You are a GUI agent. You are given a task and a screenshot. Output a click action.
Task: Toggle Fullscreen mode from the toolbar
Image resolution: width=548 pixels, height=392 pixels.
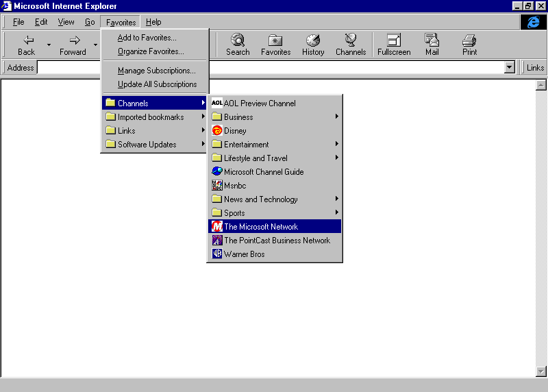[x=394, y=45]
